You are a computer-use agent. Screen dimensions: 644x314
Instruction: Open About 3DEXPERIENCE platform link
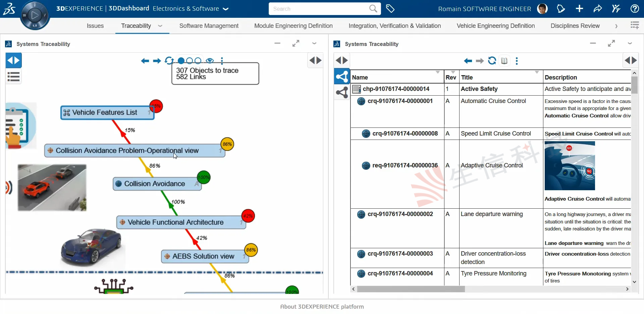322,307
